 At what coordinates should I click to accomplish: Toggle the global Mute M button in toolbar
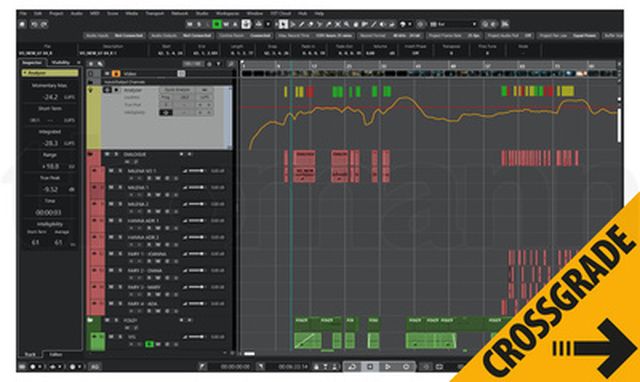190,24
